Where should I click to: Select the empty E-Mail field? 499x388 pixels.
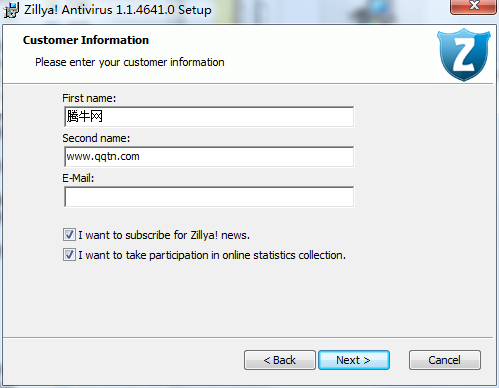(x=209, y=197)
